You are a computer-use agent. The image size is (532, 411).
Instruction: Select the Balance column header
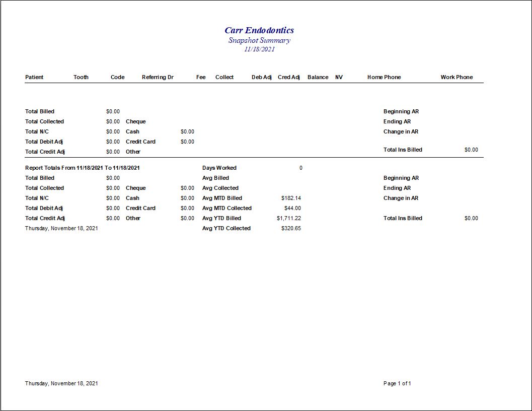coord(318,77)
